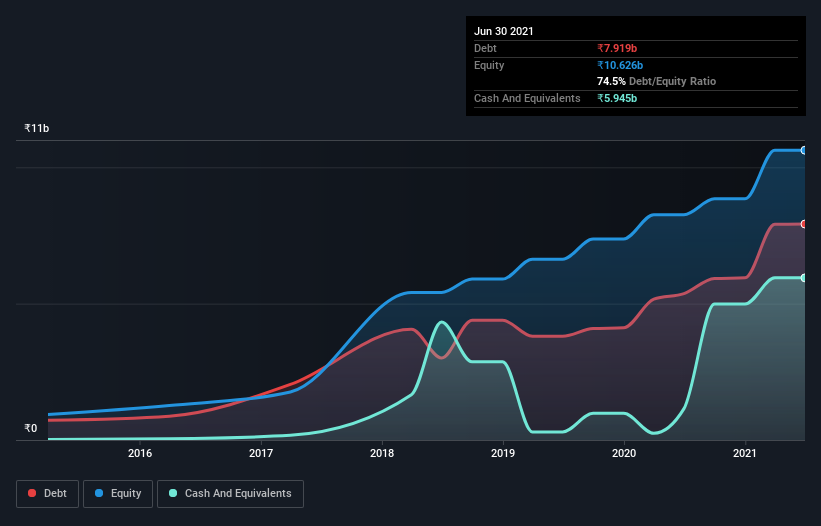Screen dimensions: 821x526
Task: Click the 74.5% Debt/Equity Ratio text
Action: [x=657, y=81]
